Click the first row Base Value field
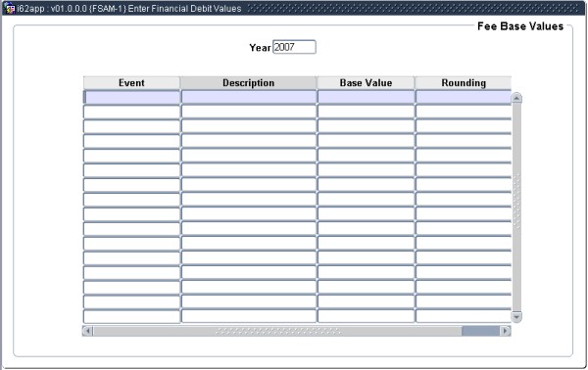Screen dimensions: 588x370 point(366,97)
